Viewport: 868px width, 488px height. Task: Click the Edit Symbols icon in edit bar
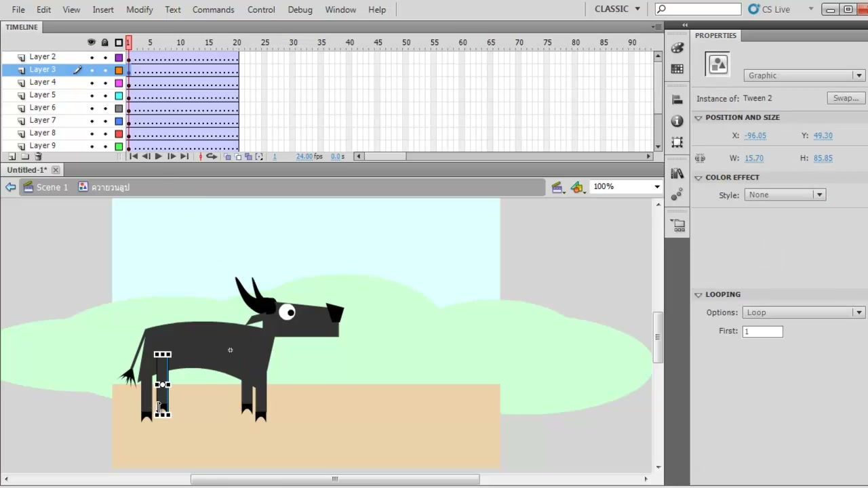[577, 187]
